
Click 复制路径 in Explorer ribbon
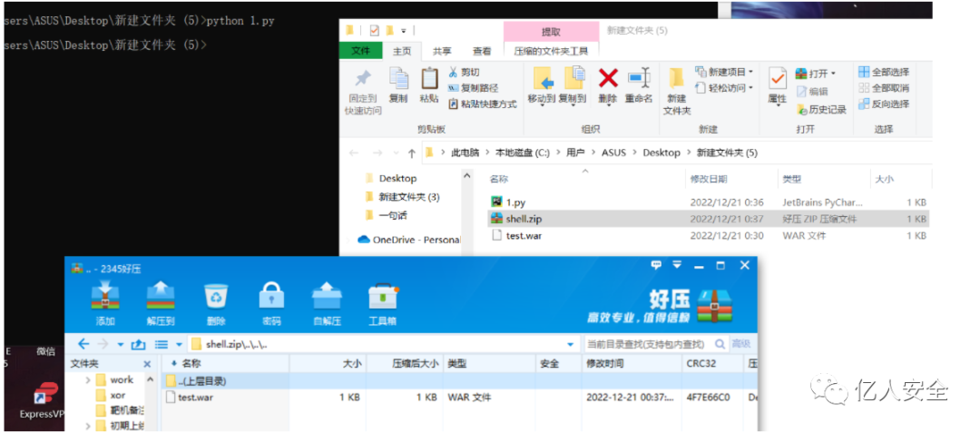pyautogui.click(x=473, y=88)
